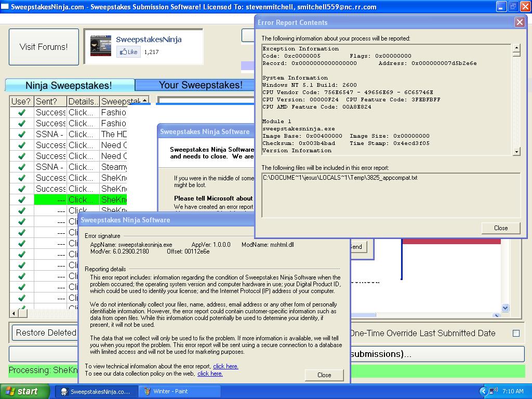
Task: Toggle the One-Time Override Last Submitted Date checkbox
Action: (x=516, y=333)
